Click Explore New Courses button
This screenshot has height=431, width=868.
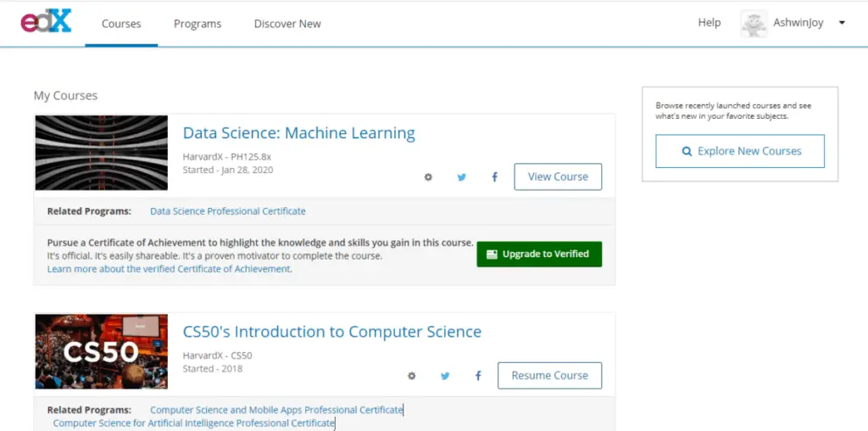(x=740, y=151)
